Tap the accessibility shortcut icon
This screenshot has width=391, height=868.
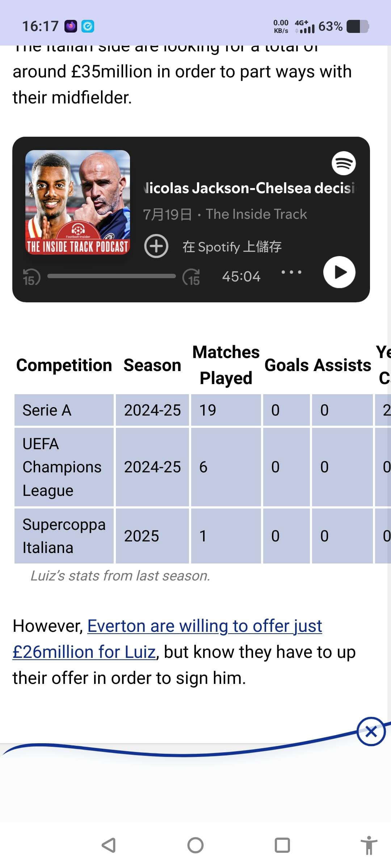tap(369, 845)
